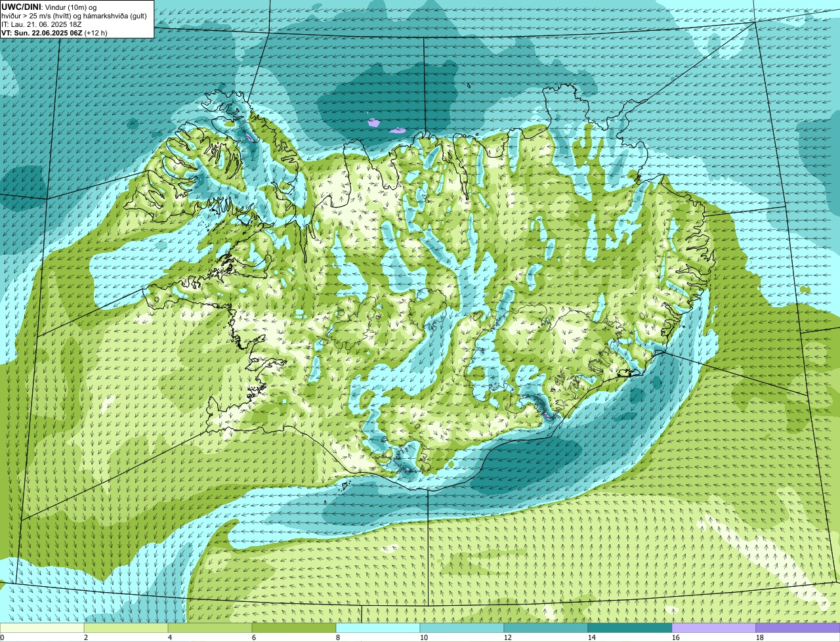
Task: Click the 'VT: Sun. 22.06.2025 06Z' line
Action: 41,33
